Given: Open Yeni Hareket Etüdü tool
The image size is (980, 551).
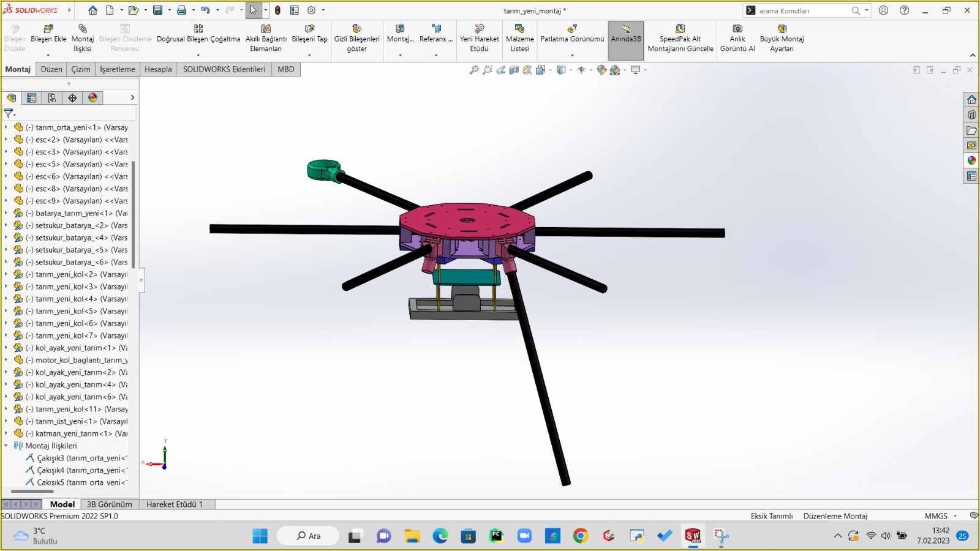Looking at the screenshot, I should [479, 39].
